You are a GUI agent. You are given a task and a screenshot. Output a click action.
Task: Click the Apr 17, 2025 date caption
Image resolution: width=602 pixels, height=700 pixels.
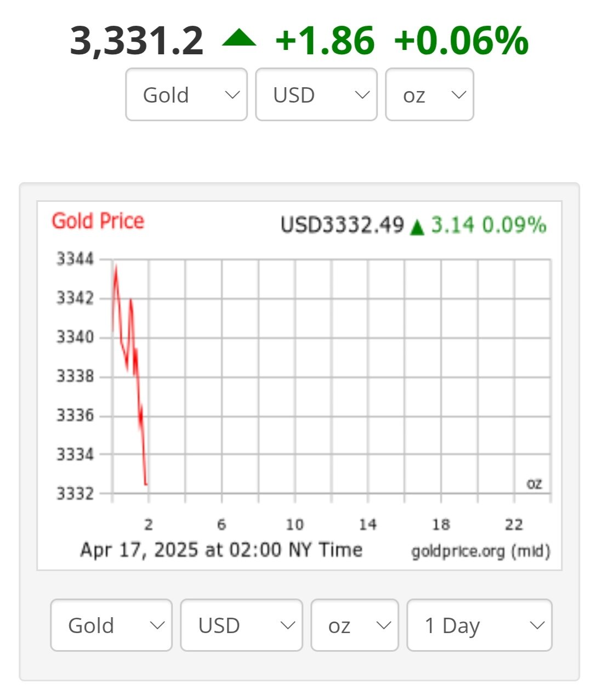click(221, 550)
